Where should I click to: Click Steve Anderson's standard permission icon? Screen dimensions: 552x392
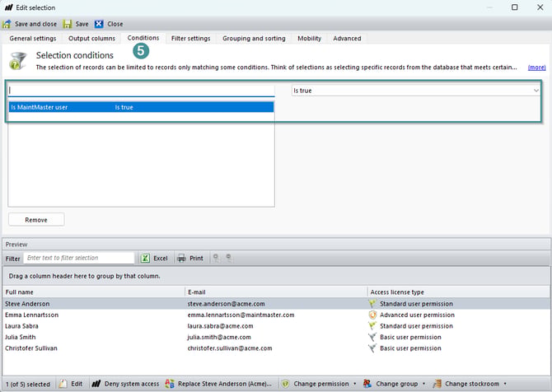[x=372, y=304]
